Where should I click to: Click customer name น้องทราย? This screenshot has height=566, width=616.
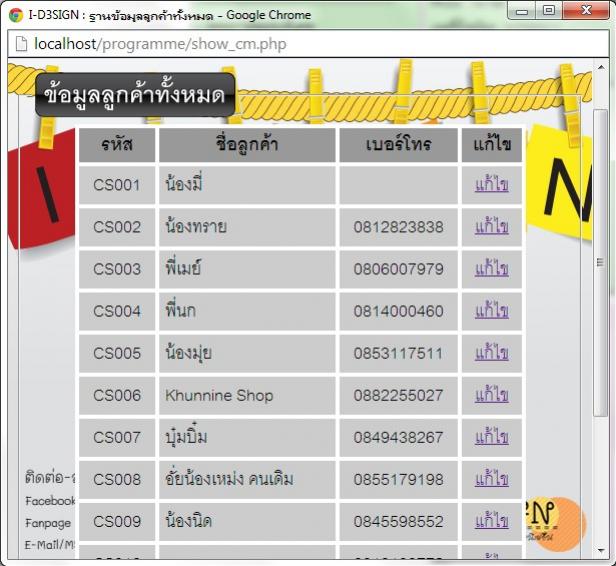pyautogui.click(x=196, y=226)
